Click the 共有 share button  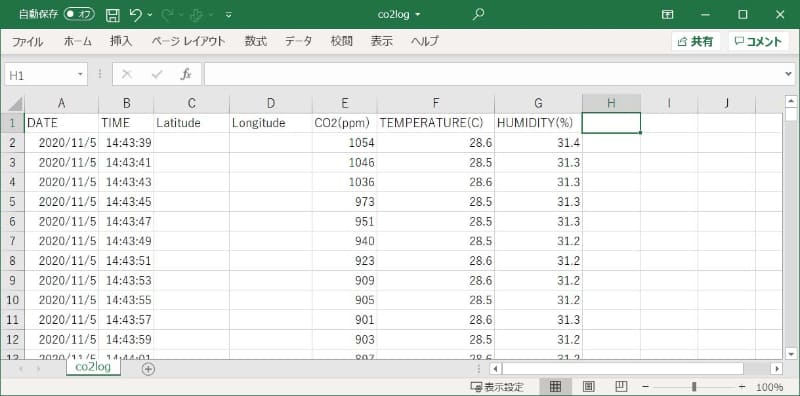point(695,42)
